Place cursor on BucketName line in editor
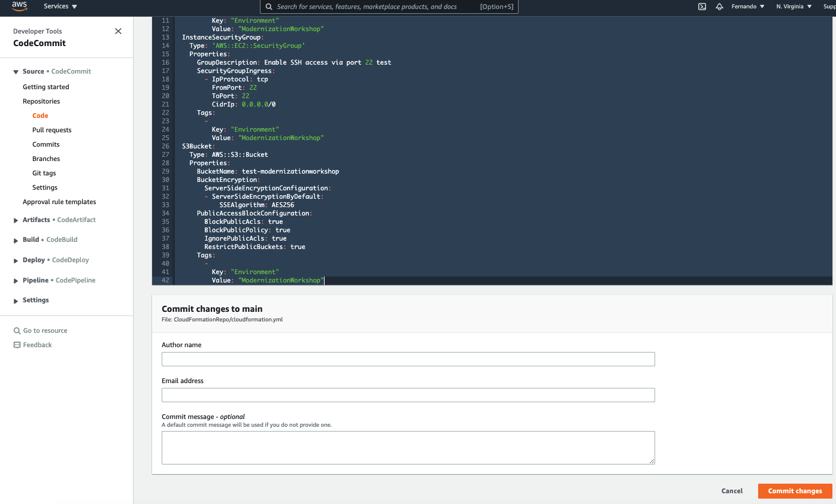This screenshot has height=504, width=836. (x=268, y=171)
